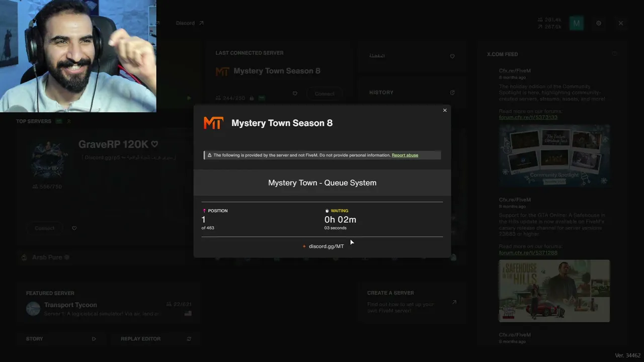Open the discord.gg/MT link in queue dialog
Image resolution: width=644 pixels, height=362 pixels.
pos(326,246)
